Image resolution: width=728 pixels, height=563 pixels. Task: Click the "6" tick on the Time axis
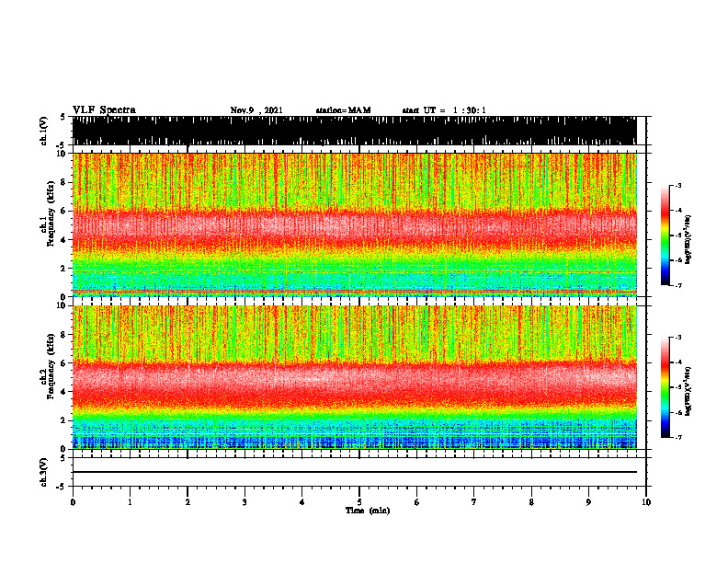coord(417,502)
